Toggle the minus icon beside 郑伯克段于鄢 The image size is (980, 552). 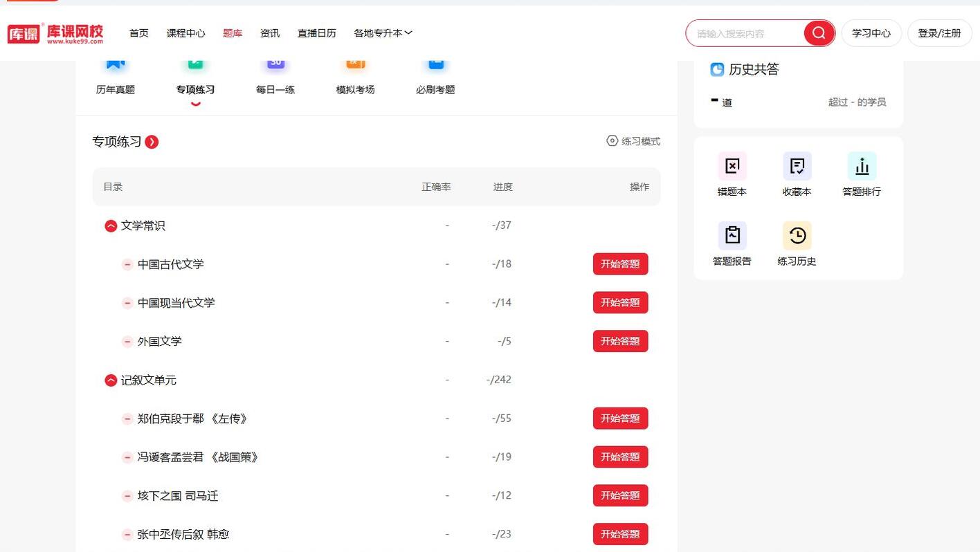point(127,419)
